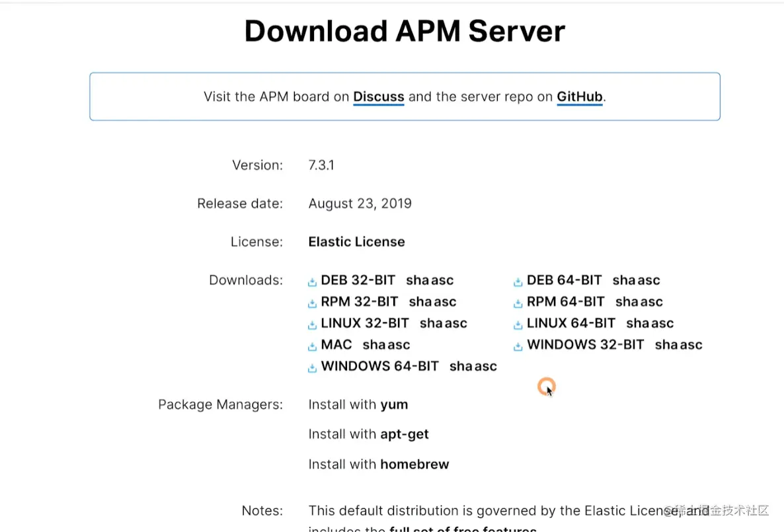Screen dimensions: 784x532
Task: Open asc signature for LINUX 64-BIT
Action: click(x=662, y=323)
